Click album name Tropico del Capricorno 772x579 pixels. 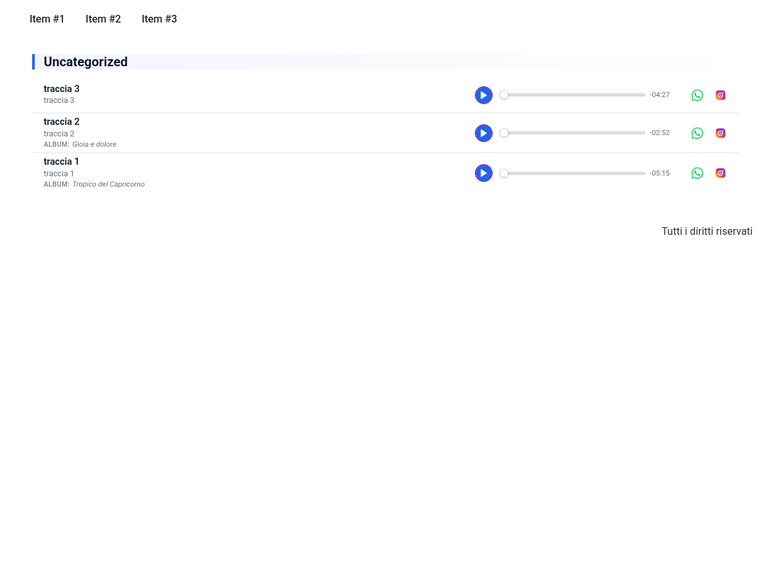tap(108, 184)
